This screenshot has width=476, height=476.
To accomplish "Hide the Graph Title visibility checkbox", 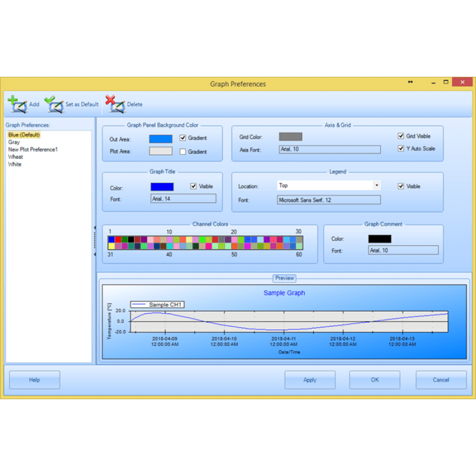I will [x=193, y=186].
